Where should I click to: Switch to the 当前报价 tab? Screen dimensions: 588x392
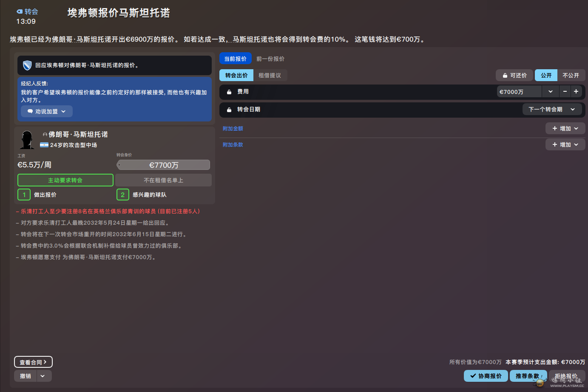235,59
